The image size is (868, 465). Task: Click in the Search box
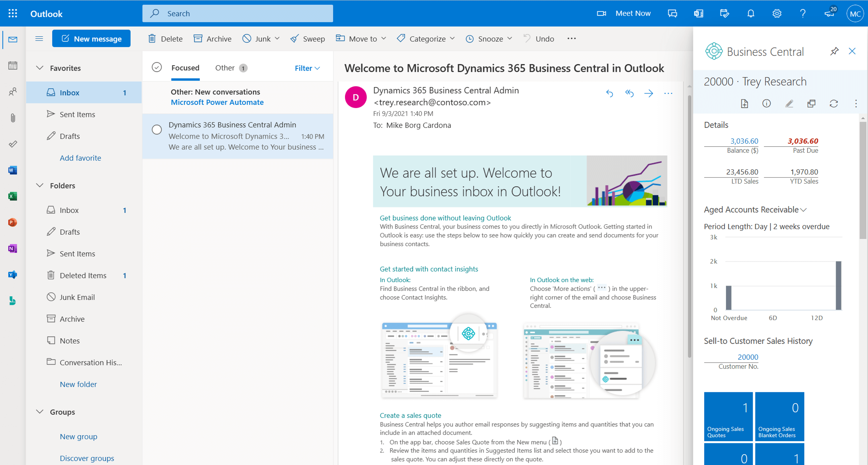[238, 14]
